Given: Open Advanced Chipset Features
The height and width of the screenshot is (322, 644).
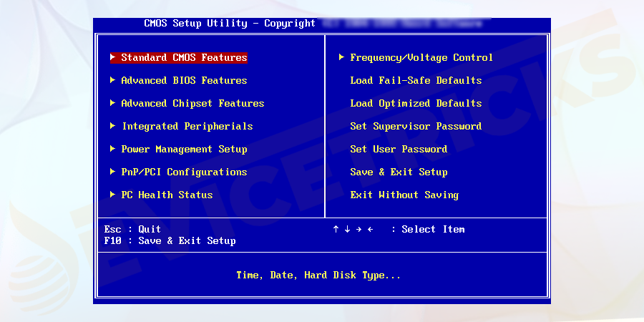Looking at the screenshot, I should [192, 104].
